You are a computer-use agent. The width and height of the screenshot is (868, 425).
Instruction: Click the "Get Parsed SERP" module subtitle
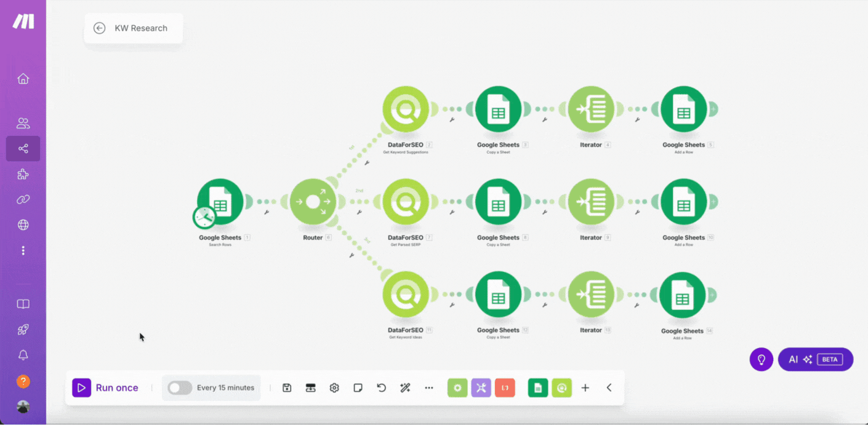[406, 244]
